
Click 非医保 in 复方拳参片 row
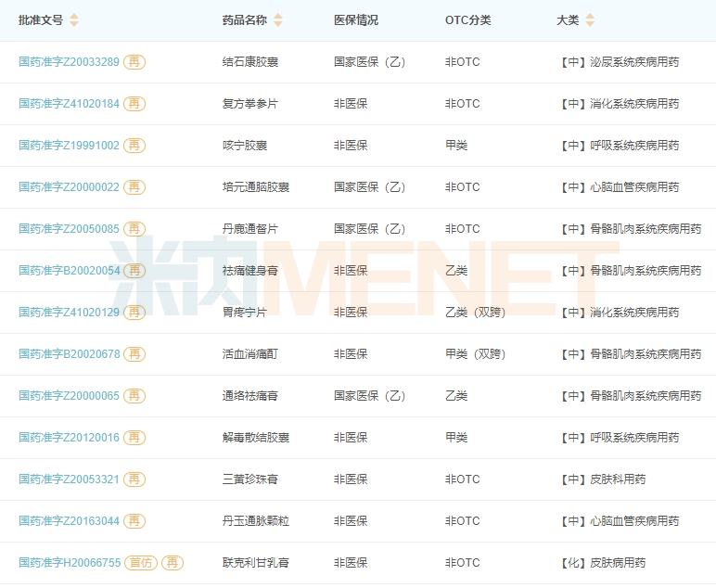pyautogui.click(x=351, y=104)
